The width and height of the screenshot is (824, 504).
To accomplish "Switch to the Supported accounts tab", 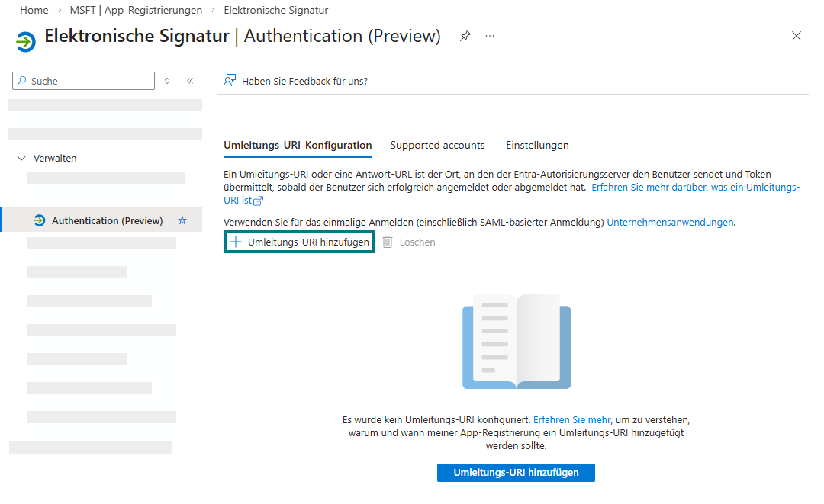I will pos(437,145).
